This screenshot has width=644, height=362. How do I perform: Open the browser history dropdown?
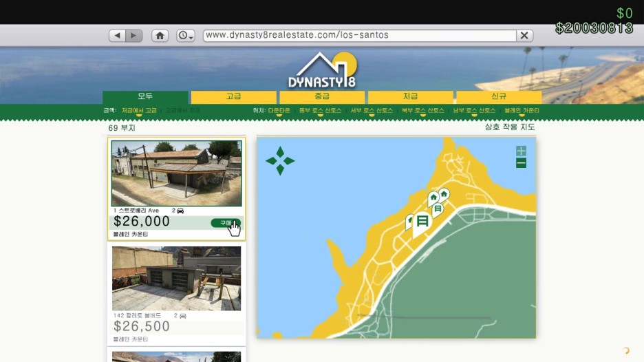(186, 35)
